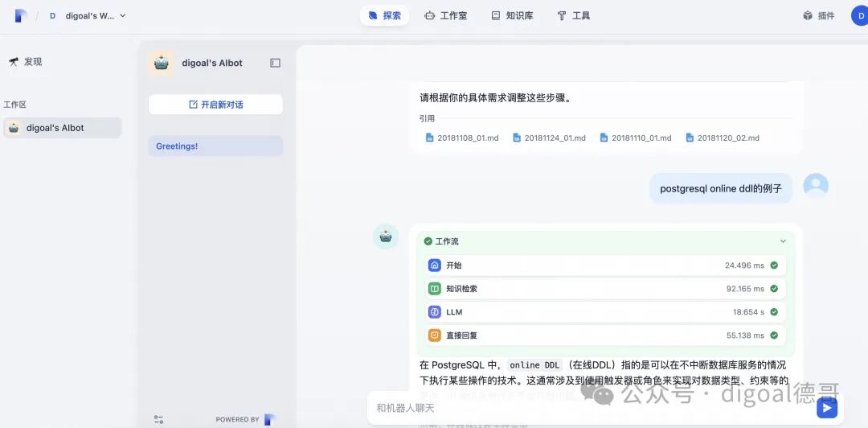
Task: Open 发现 in the left sidebar
Action: click(x=26, y=61)
